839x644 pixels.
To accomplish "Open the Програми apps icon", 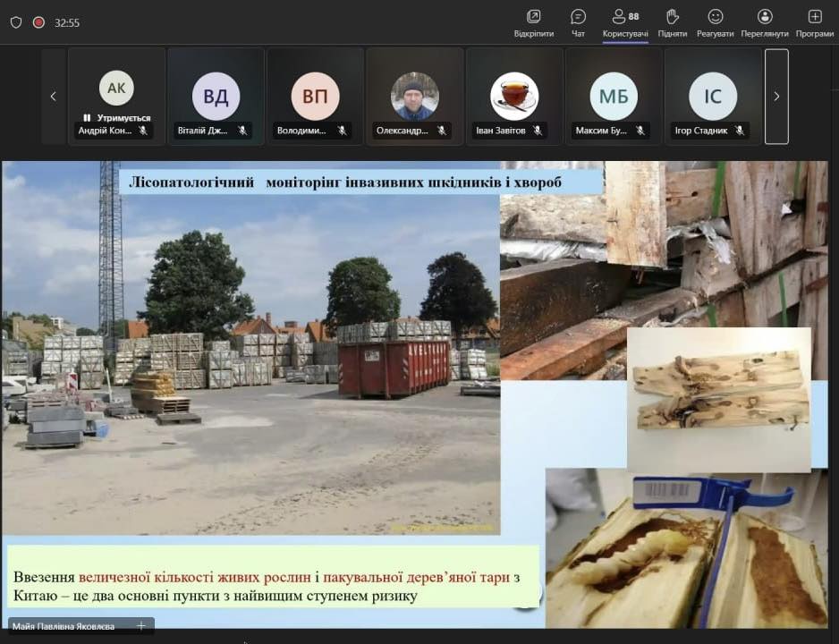I will tap(814, 17).
